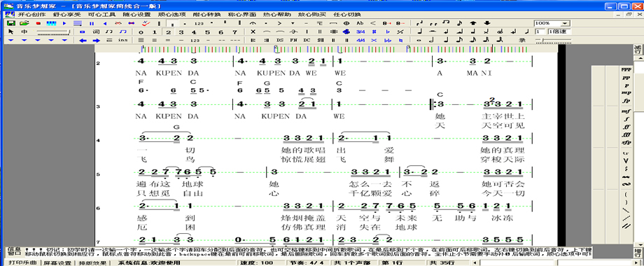Click the DS repeat sign button

tap(280, 40)
